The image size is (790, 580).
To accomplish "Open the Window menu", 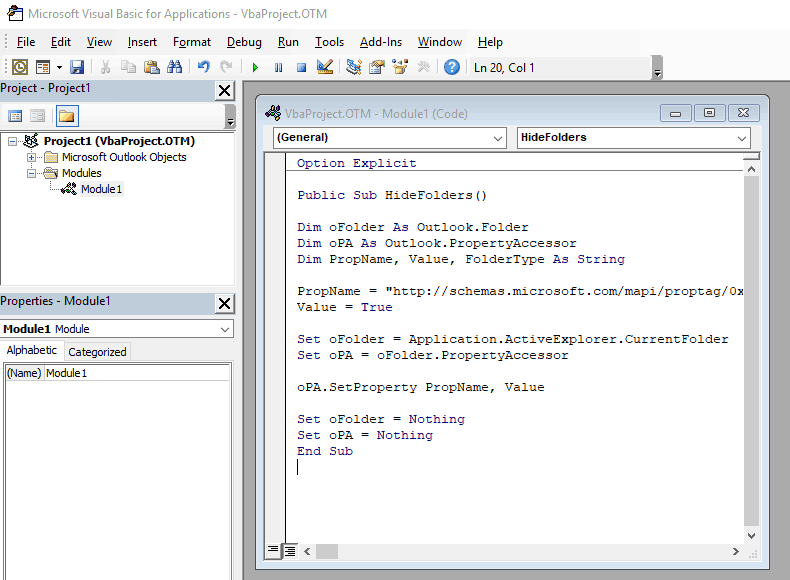I will tap(439, 42).
